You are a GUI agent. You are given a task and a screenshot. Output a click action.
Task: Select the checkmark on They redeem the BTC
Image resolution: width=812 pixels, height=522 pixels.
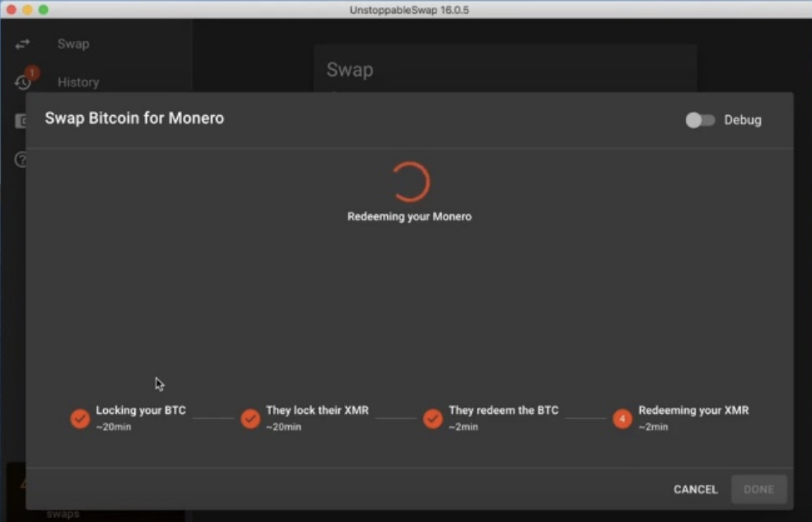coord(433,418)
